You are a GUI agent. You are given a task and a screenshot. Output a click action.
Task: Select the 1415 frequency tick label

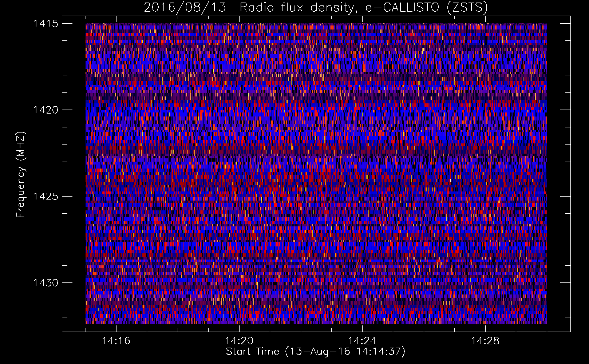point(46,24)
